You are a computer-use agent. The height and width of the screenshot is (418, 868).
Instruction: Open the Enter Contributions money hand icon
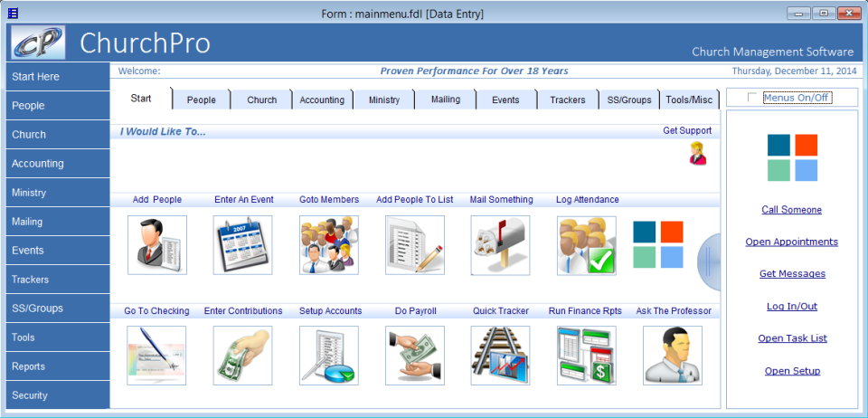(x=243, y=356)
